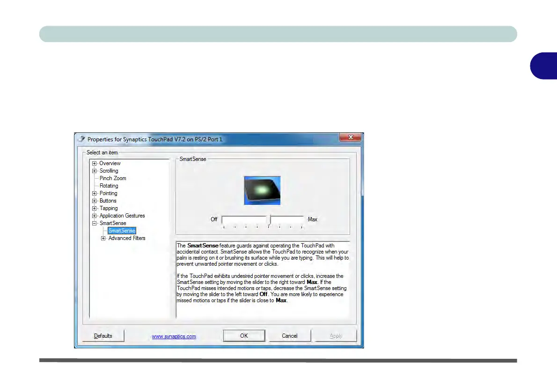The image size is (557, 392).
Task: Click the SmartSense slider thumb
Action: pos(270,220)
